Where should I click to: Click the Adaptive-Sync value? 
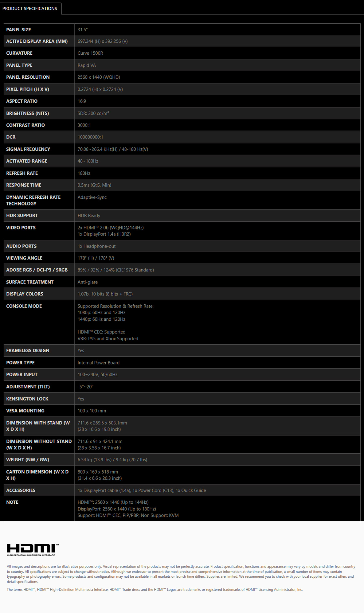pos(92,197)
